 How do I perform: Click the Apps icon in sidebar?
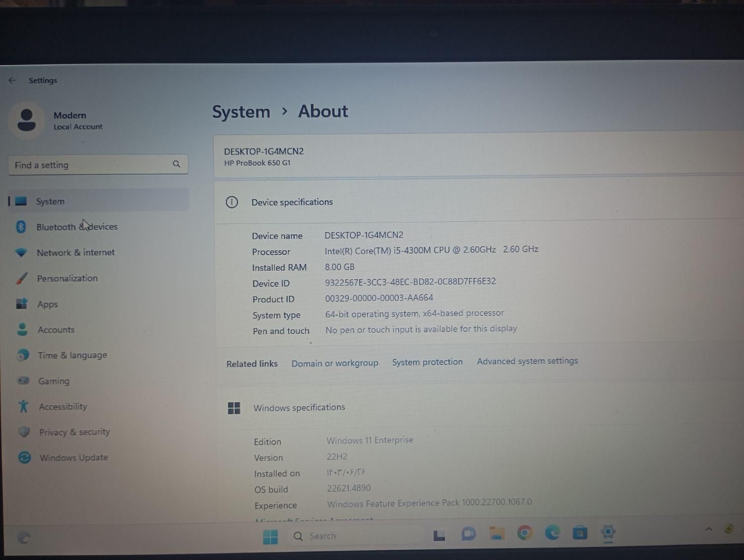tap(22, 304)
